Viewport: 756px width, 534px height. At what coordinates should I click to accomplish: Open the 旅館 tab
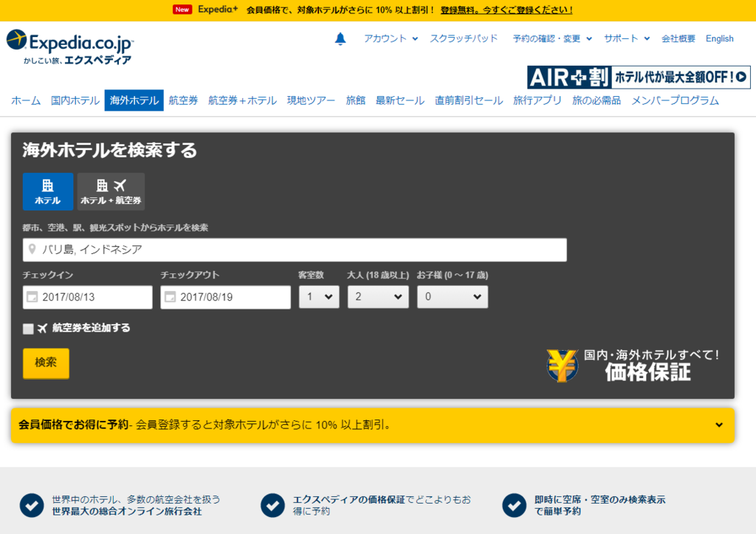point(355,100)
